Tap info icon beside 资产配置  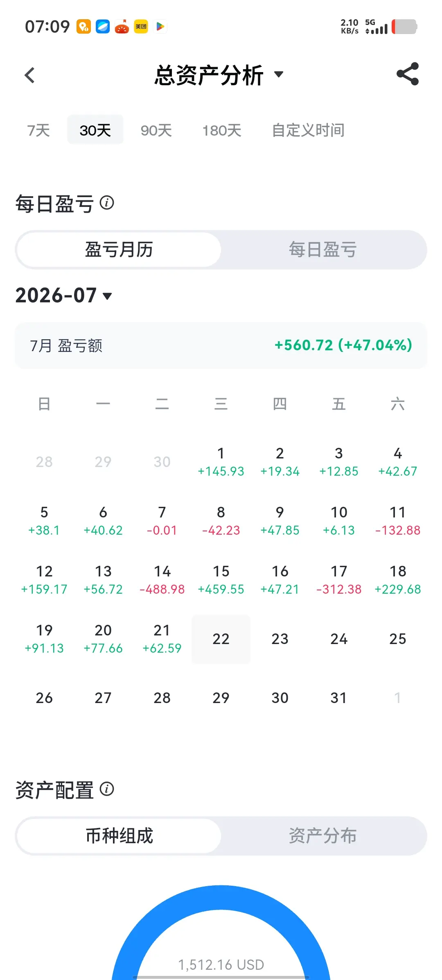point(107,789)
